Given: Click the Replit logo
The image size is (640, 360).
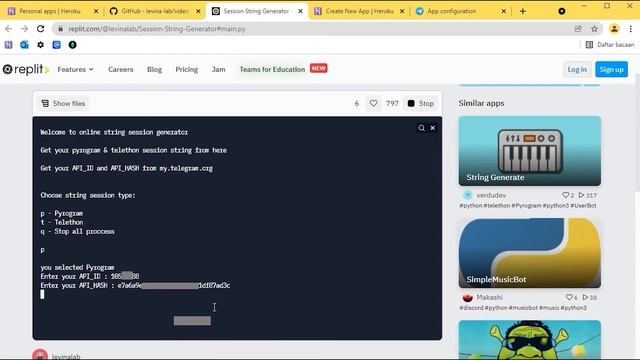Looking at the screenshot, I should (x=25, y=69).
